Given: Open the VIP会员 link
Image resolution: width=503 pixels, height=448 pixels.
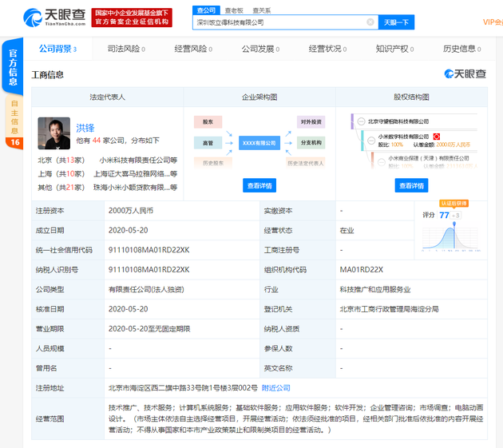Looking at the screenshot, I should click(x=493, y=22).
